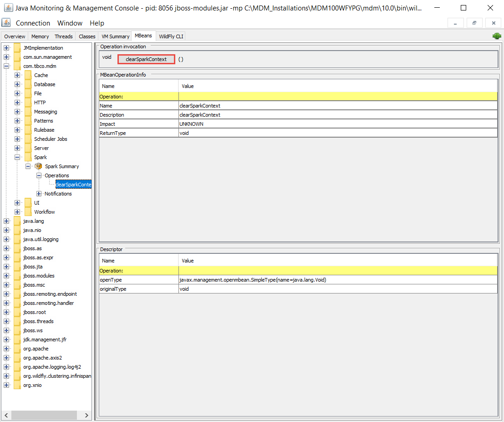The width and height of the screenshot is (504, 422).
Task: Switch to the Memory tab
Action: pos(40,36)
